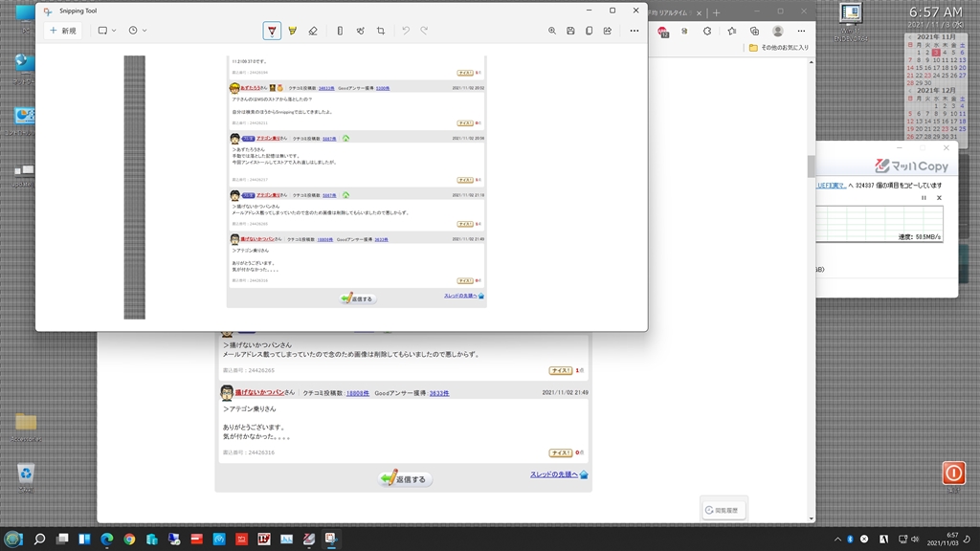Screen dimensions: 980x551
Task: Select the image crop tool
Action: [x=381, y=31]
